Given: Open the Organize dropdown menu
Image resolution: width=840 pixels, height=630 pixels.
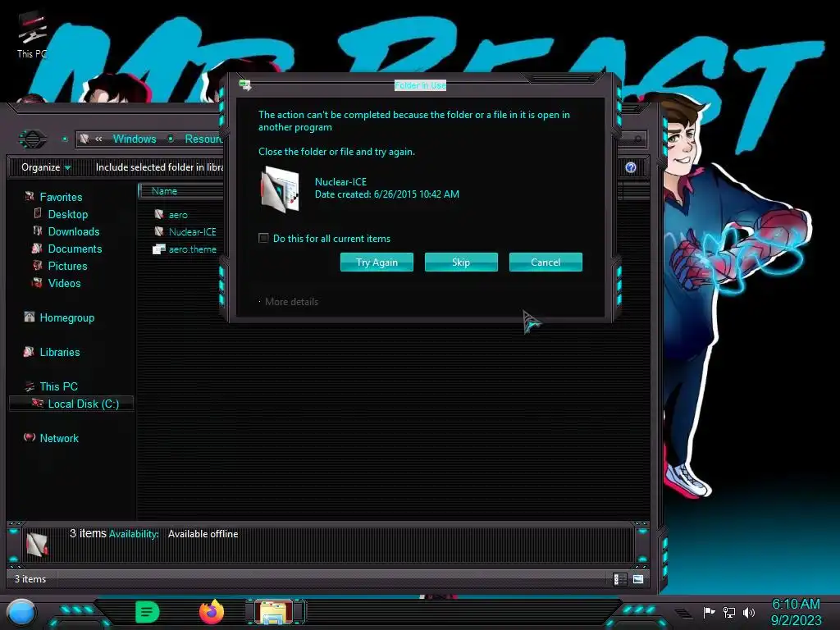Looking at the screenshot, I should (x=46, y=167).
